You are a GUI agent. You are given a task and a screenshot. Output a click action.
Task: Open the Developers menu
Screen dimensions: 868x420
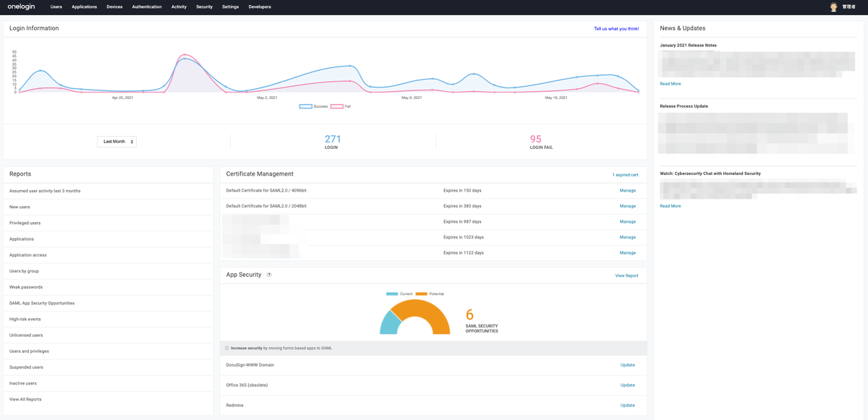260,7
